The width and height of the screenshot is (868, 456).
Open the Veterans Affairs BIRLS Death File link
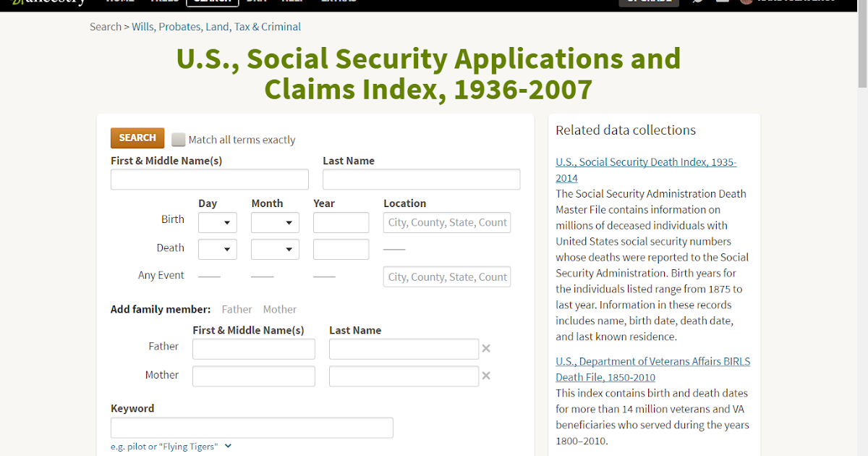coord(652,369)
